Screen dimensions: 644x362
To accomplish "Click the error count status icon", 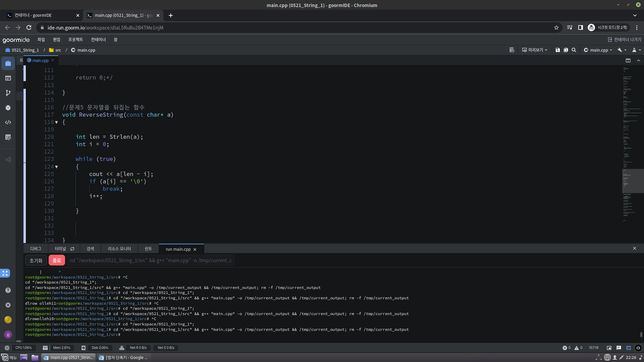I will (x=567, y=348).
